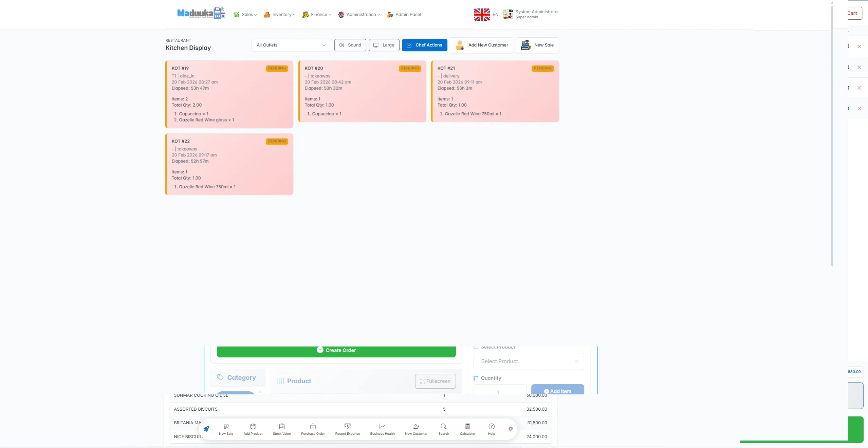Click the Category tag icon
The width and height of the screenshot is (868, 448).
coord(220,377)
